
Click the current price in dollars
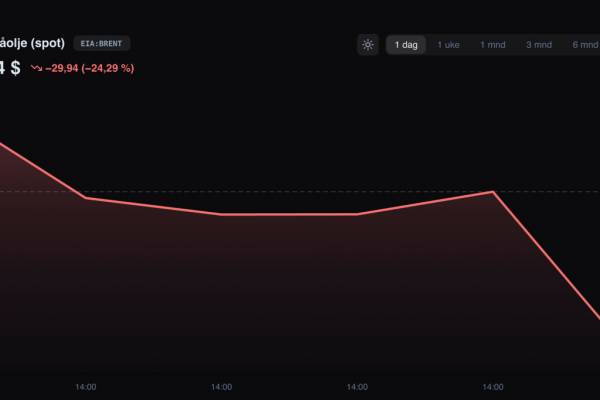[9, 69]
